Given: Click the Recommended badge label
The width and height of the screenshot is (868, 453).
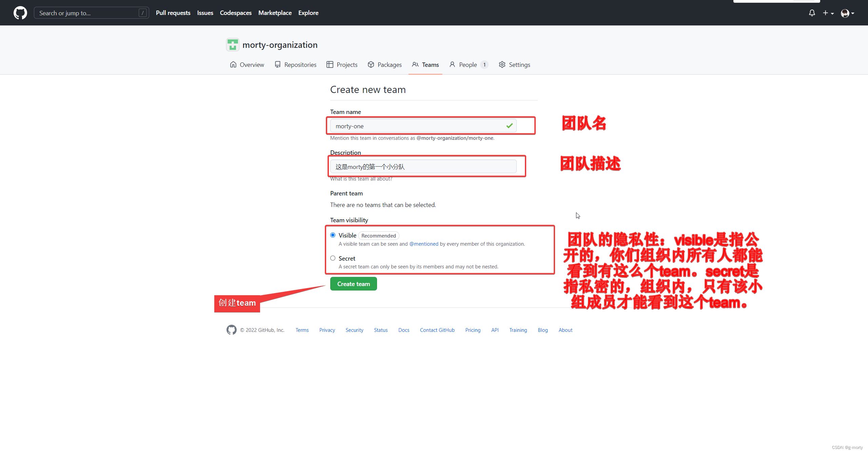Looking at the screenshot, I should pyautogui.click(x=379, y=235).
